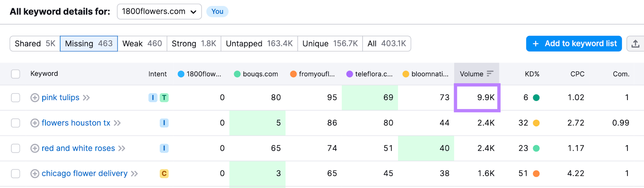Click the 1800flow... blue dot column header
Screen dimensions: 644x188
coord(199,74)
